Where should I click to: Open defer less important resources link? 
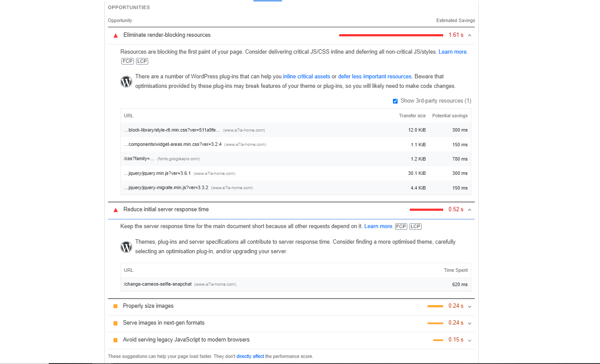(x=374, y=77)
